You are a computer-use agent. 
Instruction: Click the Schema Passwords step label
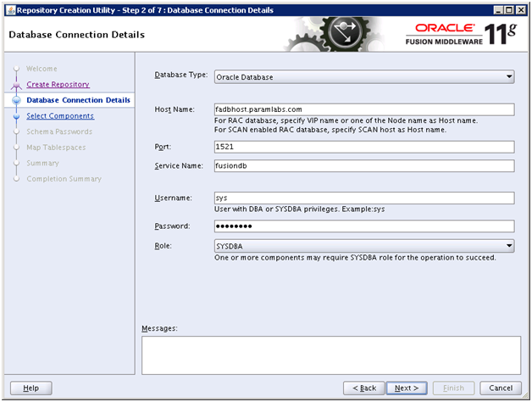(x=59, y=131)
